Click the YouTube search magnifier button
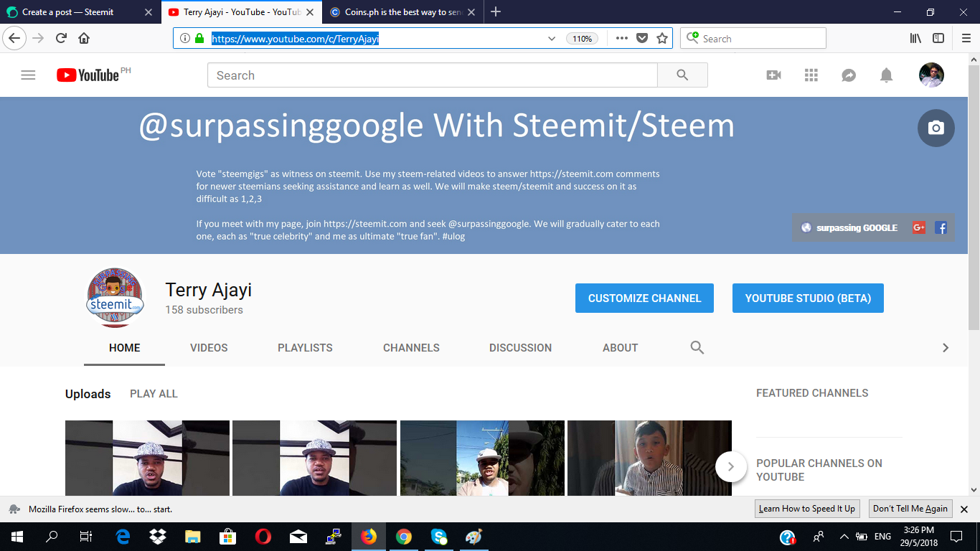The height and width of the screenshot is (551, 980). 682,75
